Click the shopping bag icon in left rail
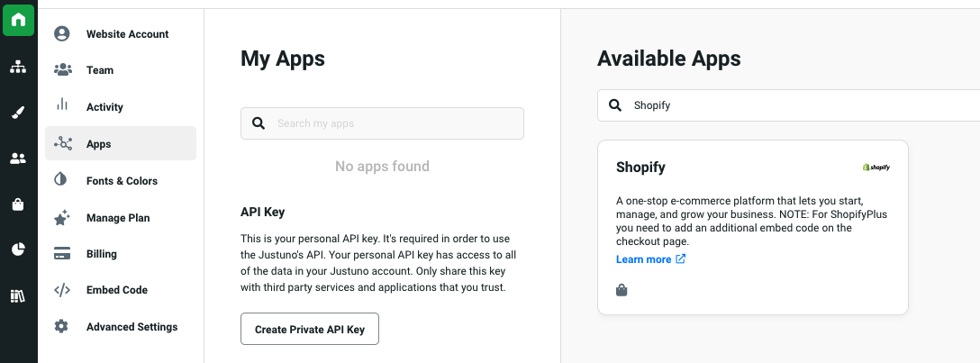Image resolution: width=980 pixels, height=363 pixels. click(x=18, y=204)
